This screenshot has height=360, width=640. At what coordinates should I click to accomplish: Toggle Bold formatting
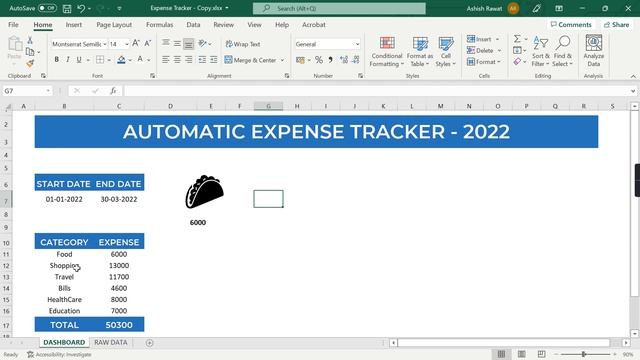[x=56, y=60]
